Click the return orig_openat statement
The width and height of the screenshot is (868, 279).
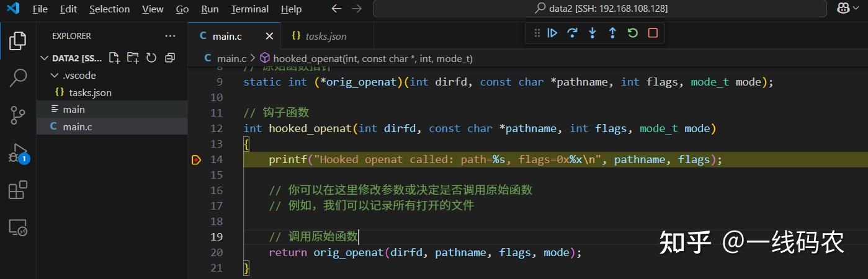(425, 252)
